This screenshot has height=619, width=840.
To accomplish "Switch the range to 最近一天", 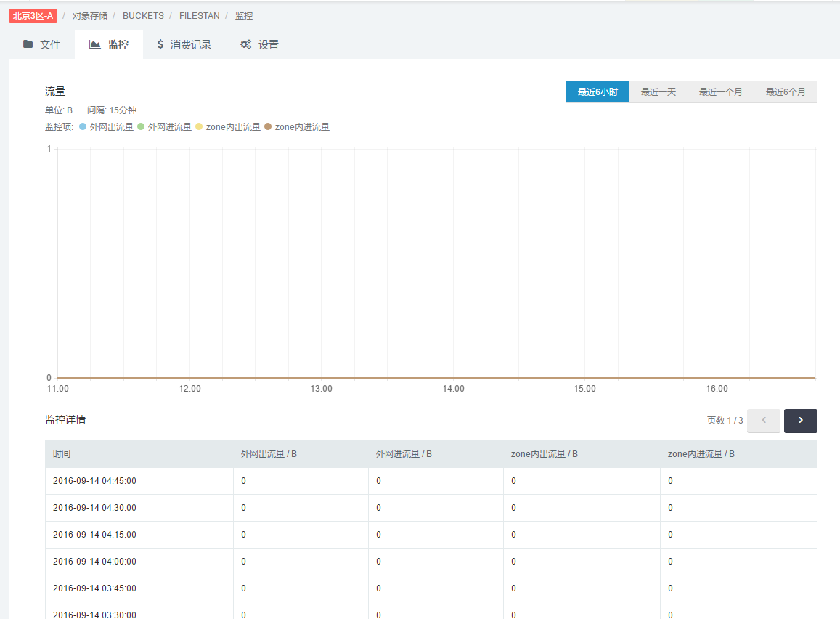I will point(658,92).
